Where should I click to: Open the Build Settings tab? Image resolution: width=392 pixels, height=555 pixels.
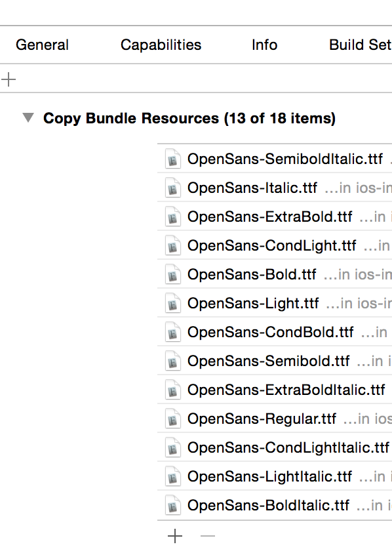(360, 45)
